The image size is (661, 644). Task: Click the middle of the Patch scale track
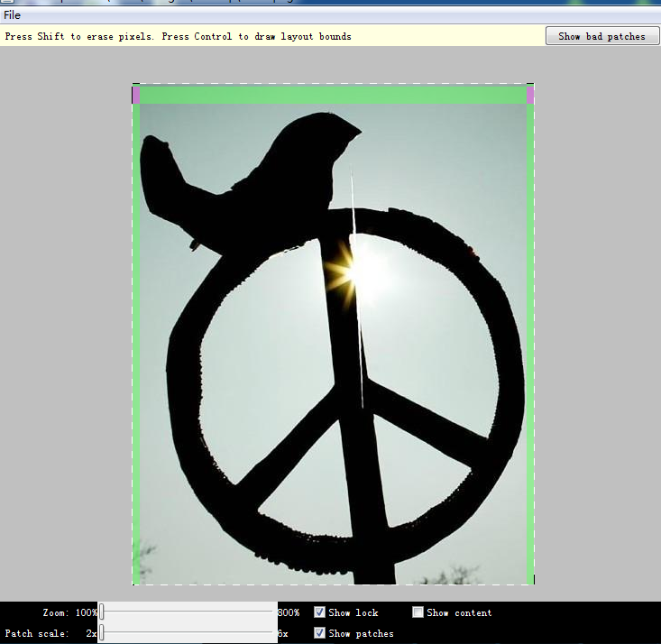tap(188, 633)
